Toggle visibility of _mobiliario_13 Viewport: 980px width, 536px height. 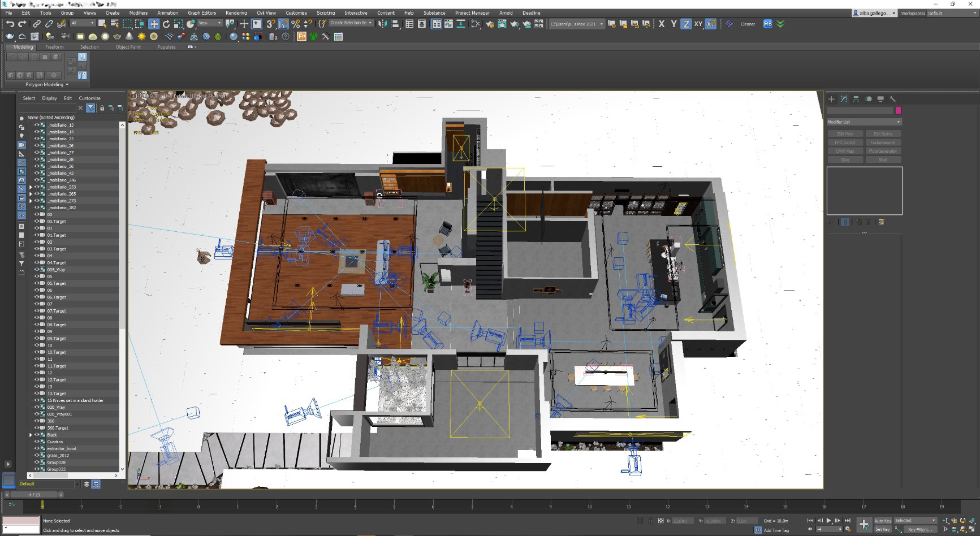pos(37,125)
